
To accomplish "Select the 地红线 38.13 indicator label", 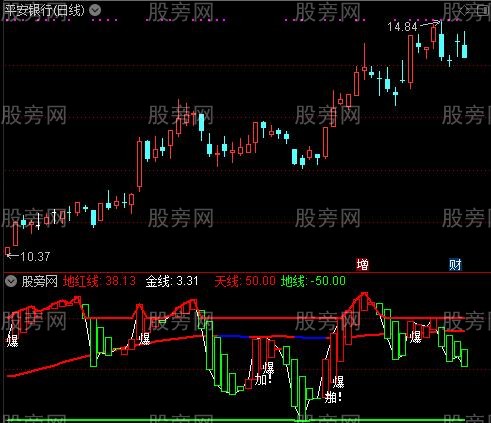I will pos(99,281).
